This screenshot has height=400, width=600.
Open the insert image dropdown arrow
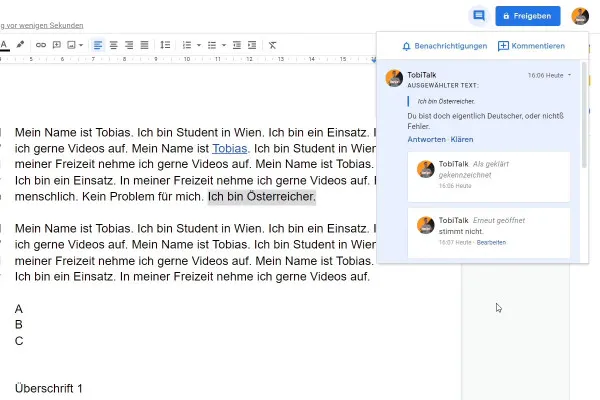coord(81,45)
